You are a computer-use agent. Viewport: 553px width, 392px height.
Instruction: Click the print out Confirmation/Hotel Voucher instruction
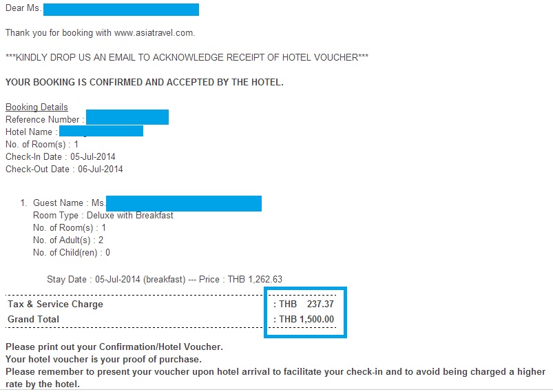114,347
